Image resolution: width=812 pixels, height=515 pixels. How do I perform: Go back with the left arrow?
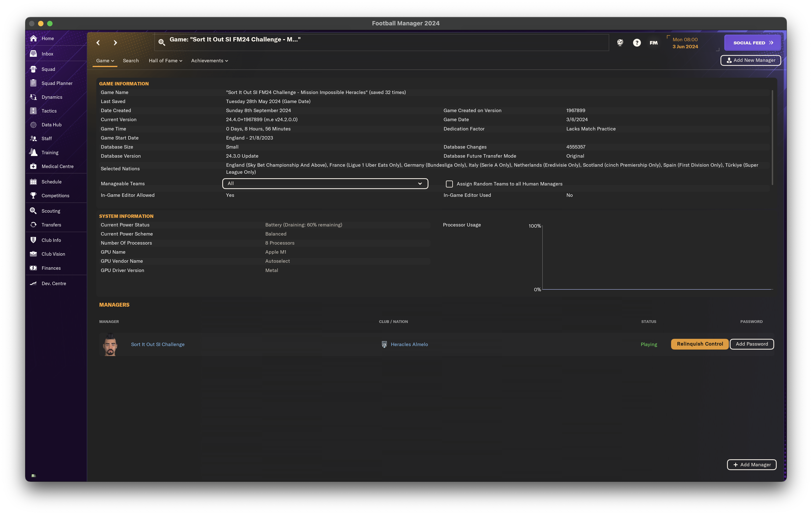point(98,43)
